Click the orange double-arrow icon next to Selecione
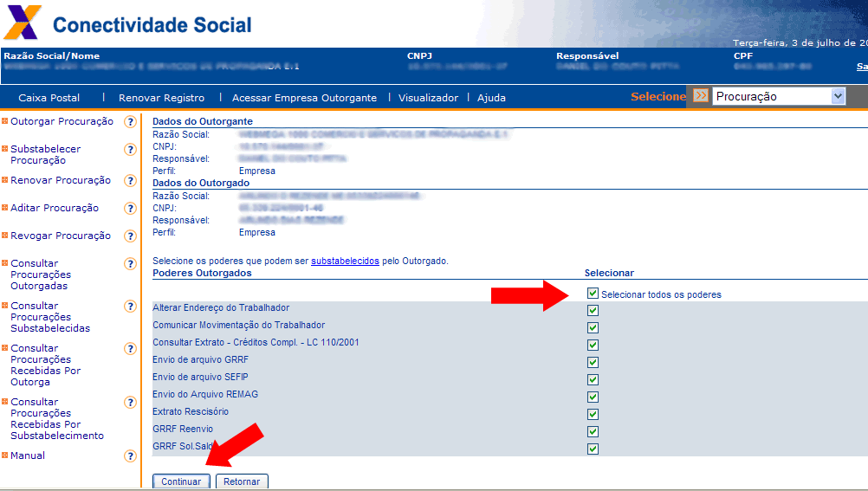Viewport: 868px width, 491px height. point(700,96)
